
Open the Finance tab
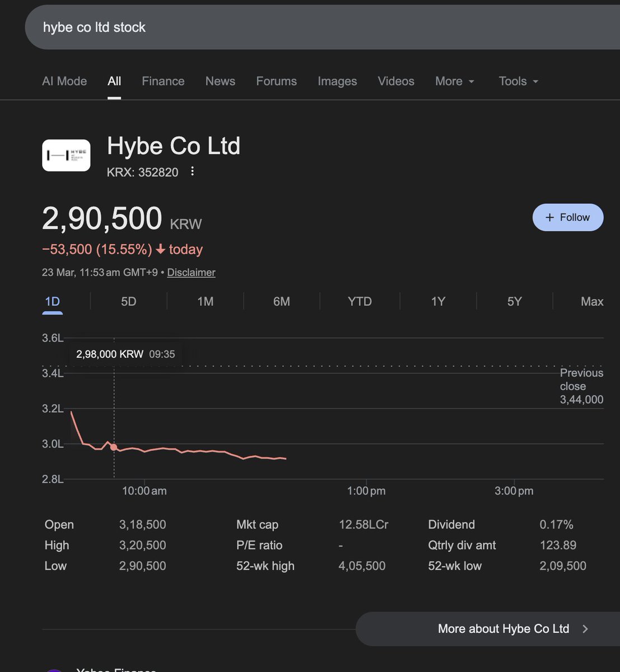(163, 81)
